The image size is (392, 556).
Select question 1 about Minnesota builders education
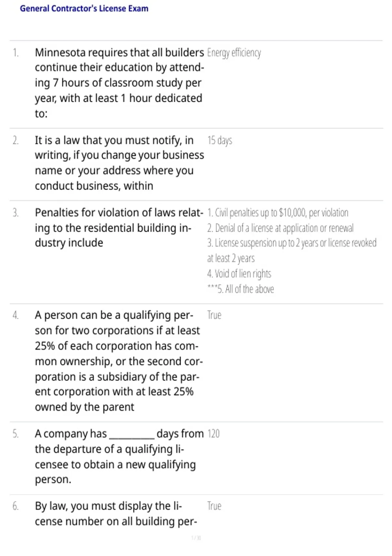[x=119, y=83]
